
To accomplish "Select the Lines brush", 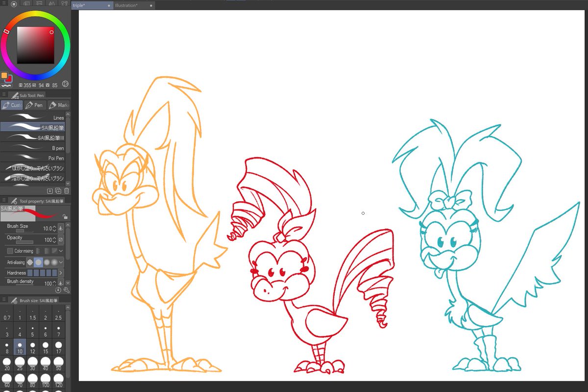I will click(33, 117).
